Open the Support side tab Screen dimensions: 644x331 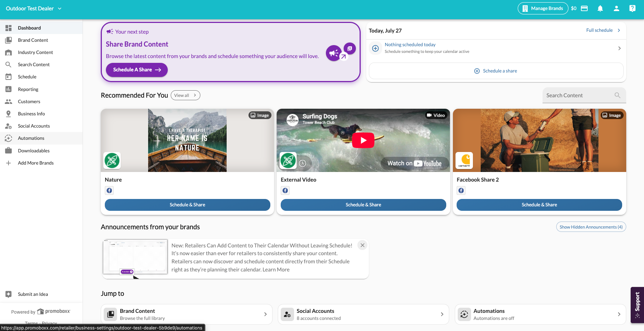coord(637,305)
